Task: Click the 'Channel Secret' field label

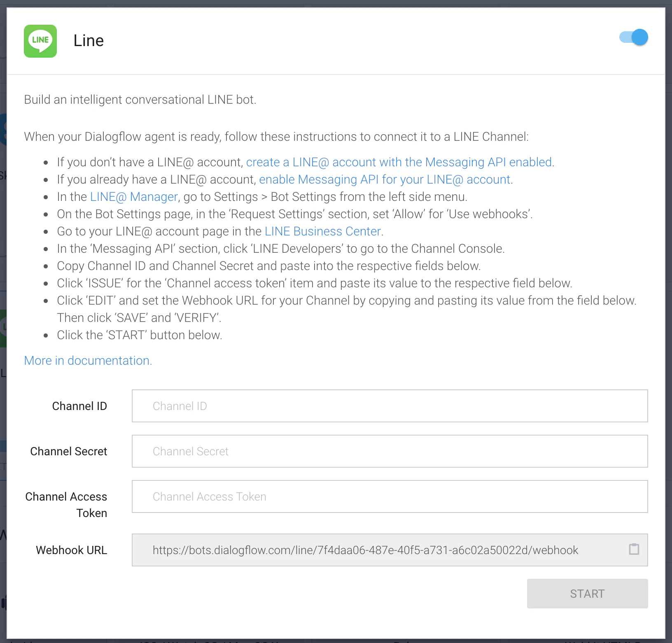Action: (x=69, y=451)
